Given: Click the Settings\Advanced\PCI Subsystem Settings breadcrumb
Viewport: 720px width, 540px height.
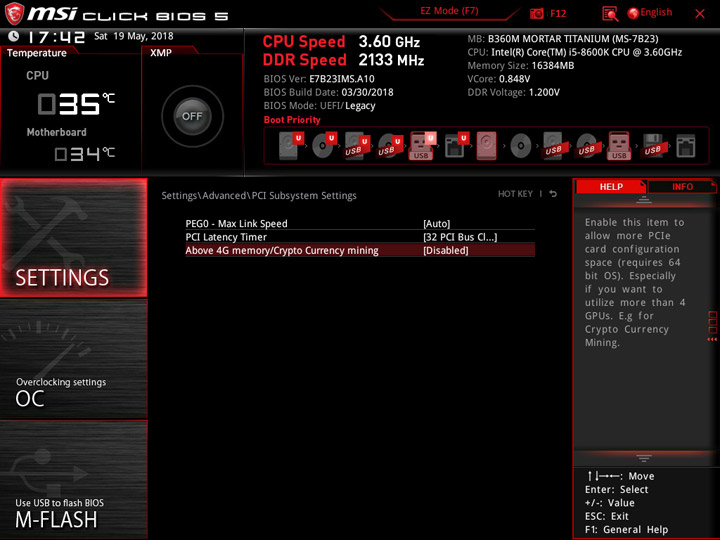Looking at the screenshot, I should tap(259, 196).
